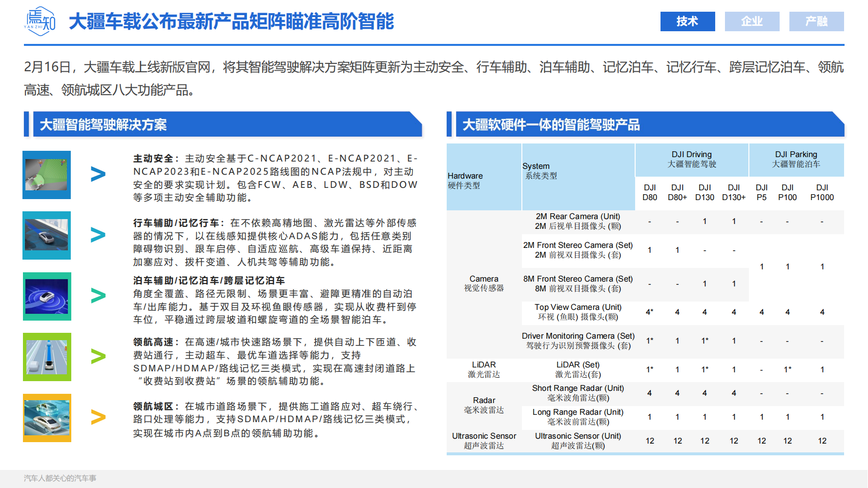The width and height of the screenshot is (868, 488).
Task: Click the green arrow beside 领航高速
Action: (98, 357)
